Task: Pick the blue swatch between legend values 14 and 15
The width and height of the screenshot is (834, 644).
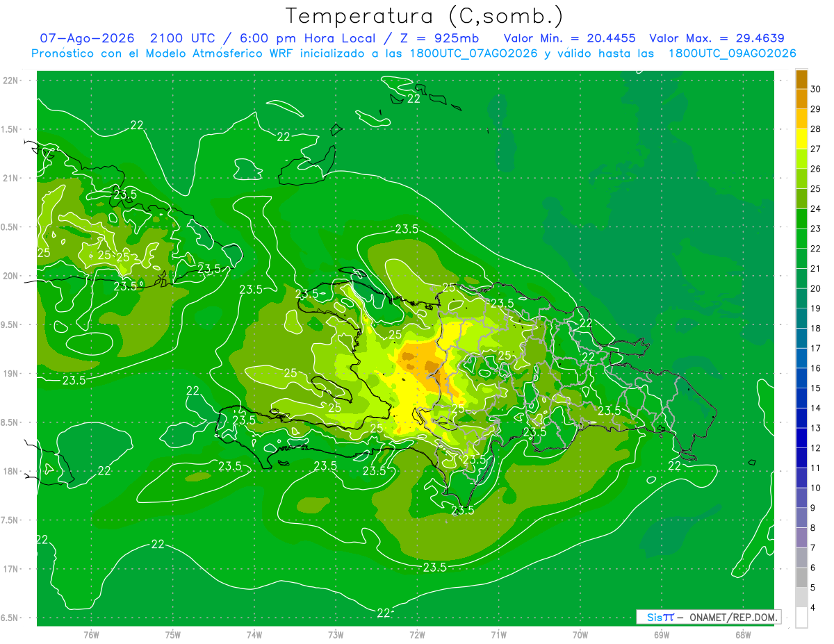Action: pos(801,398)
